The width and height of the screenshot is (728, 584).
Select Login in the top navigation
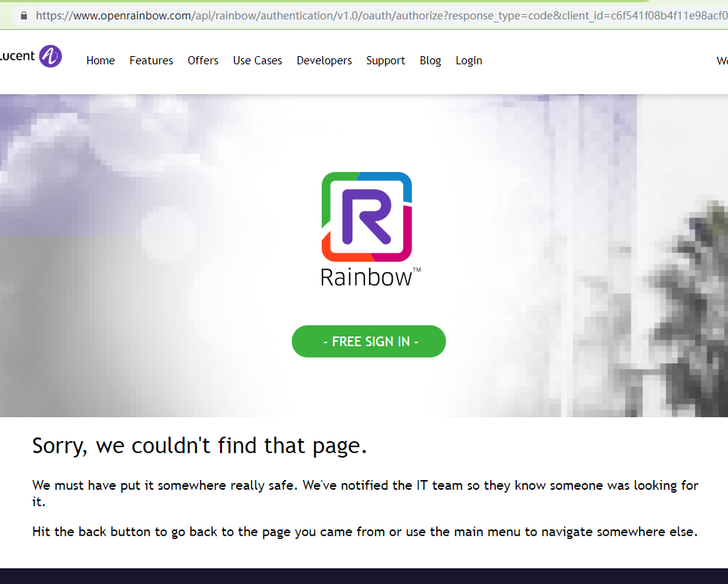468,61
